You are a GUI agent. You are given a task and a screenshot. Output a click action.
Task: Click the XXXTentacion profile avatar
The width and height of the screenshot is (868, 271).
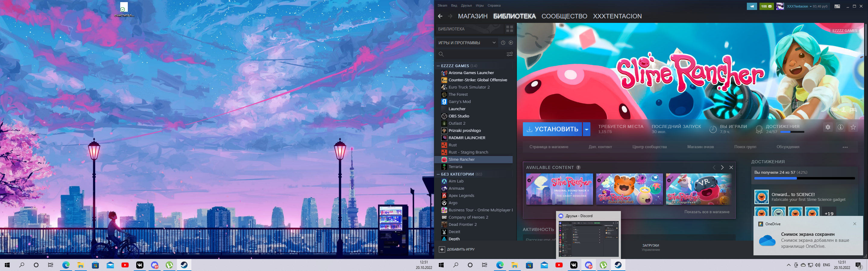click(780, 6)
